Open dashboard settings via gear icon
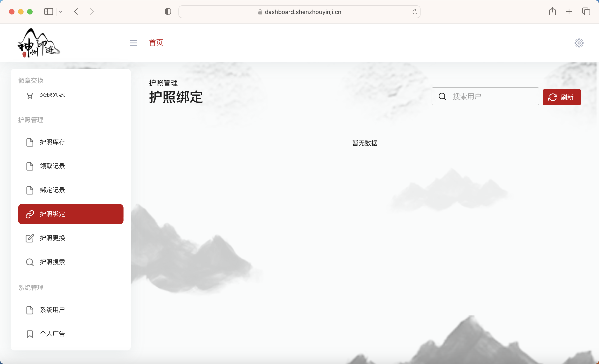The width and height of the screenshot is (599, 364). pos(579,43)
